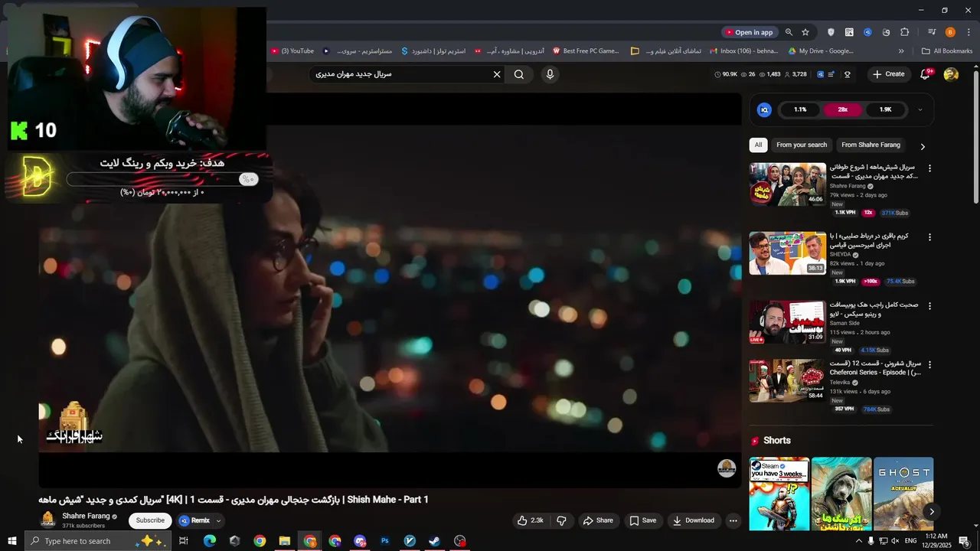The width and height of the screenshot is (980, 551).
Task: Click the Share button
Action: tap(598, 520)
